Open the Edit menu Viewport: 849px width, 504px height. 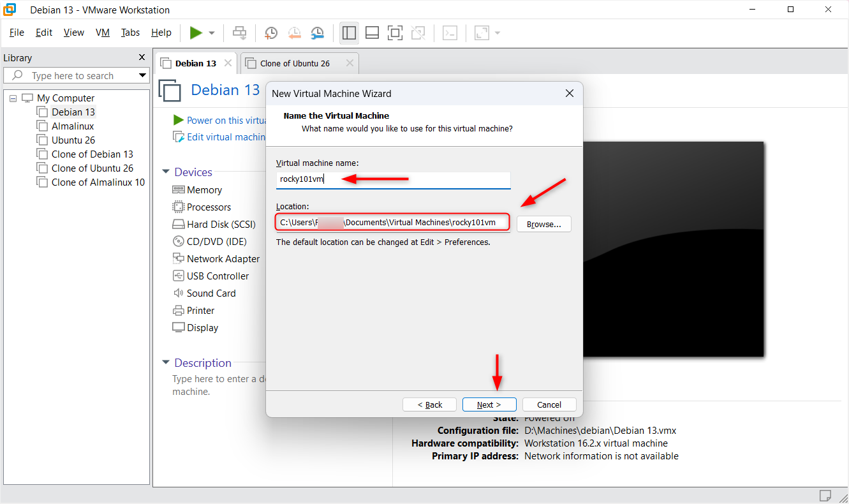[44, 33]
